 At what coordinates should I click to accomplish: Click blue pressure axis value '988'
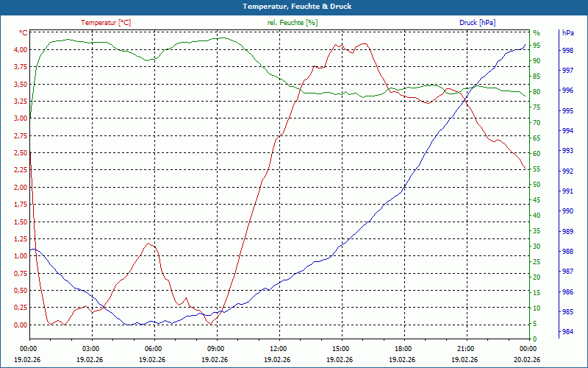click(567, 251)
